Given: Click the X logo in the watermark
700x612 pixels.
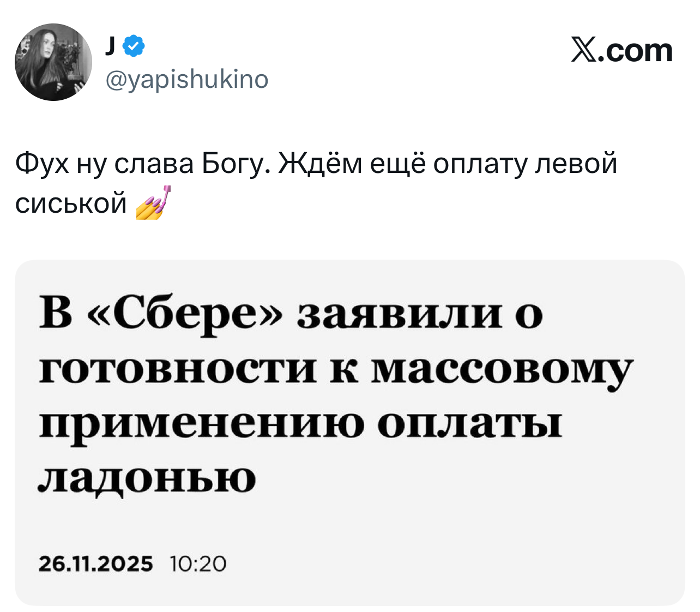Looking at the screenshot, I should coord(584,50).
